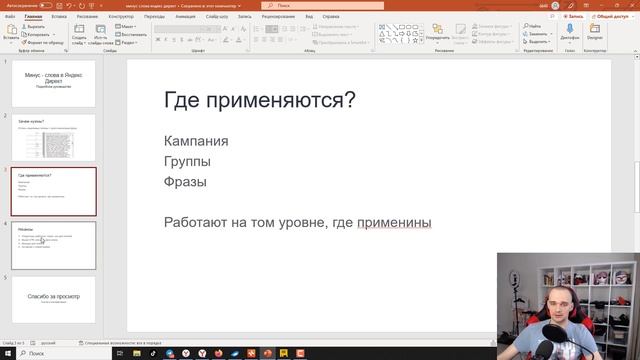
Task: Click the Designer icon
Action: tap(595, 29)
